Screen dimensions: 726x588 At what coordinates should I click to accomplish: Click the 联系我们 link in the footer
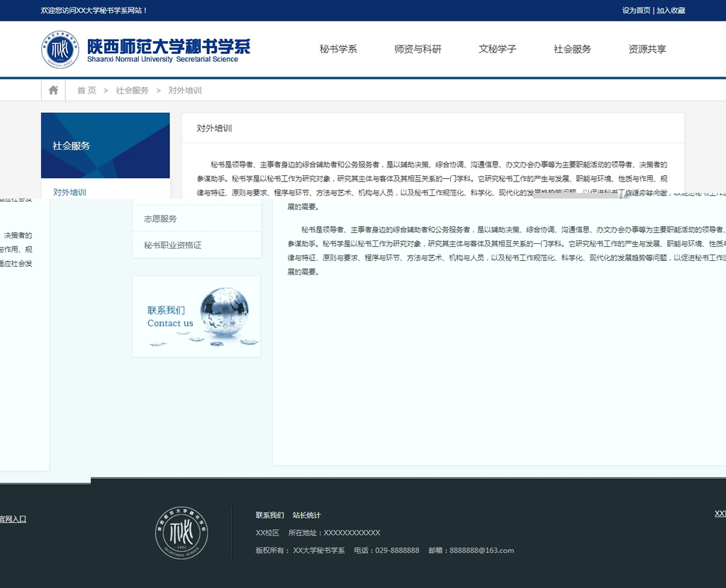269,515
